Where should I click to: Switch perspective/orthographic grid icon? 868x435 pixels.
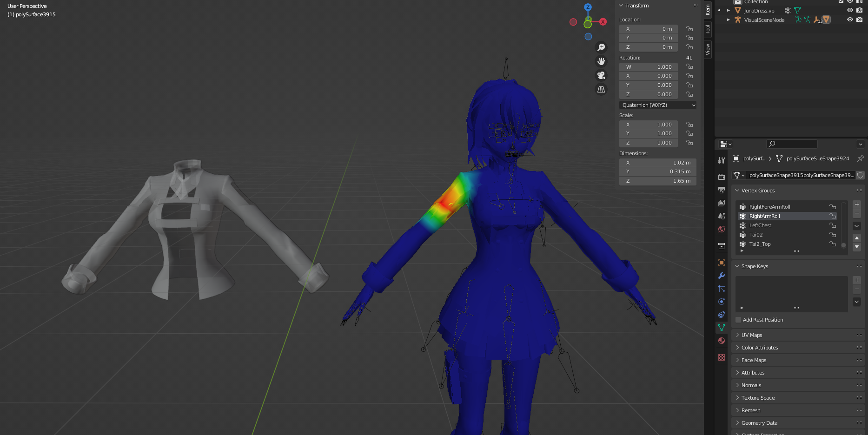(601, 89)
